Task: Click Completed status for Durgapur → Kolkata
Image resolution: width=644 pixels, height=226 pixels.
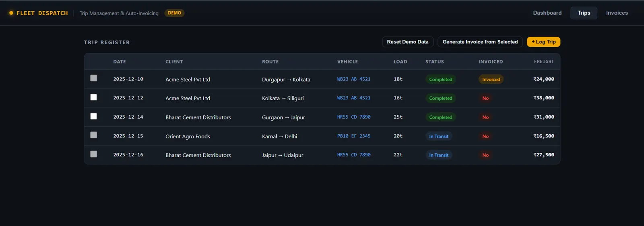Action: tap(441, 79)
